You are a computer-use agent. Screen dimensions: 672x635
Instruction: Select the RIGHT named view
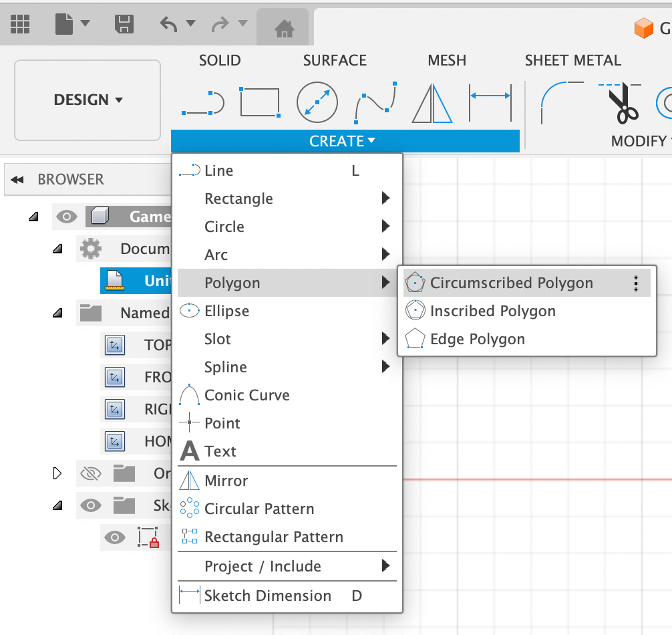tap(136, 409)
